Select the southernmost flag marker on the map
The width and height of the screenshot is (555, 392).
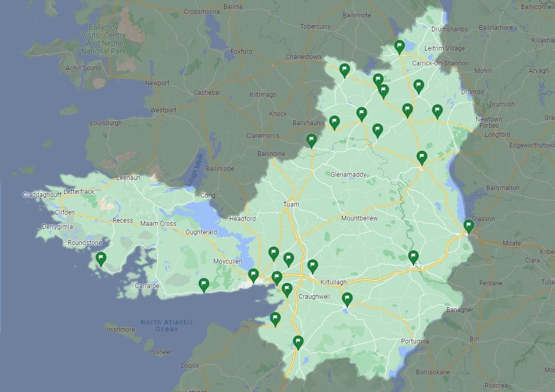(x=298, y=342)
